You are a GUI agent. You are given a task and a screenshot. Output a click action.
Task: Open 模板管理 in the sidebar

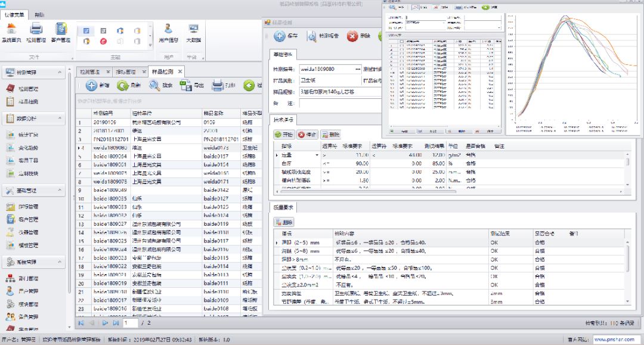pos(23,245)
